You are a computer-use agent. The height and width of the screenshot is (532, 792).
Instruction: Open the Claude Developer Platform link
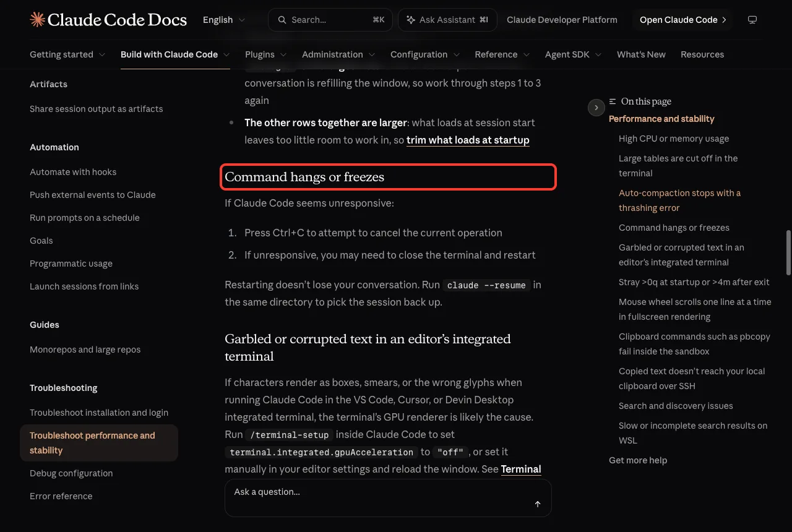click(562, 20)
